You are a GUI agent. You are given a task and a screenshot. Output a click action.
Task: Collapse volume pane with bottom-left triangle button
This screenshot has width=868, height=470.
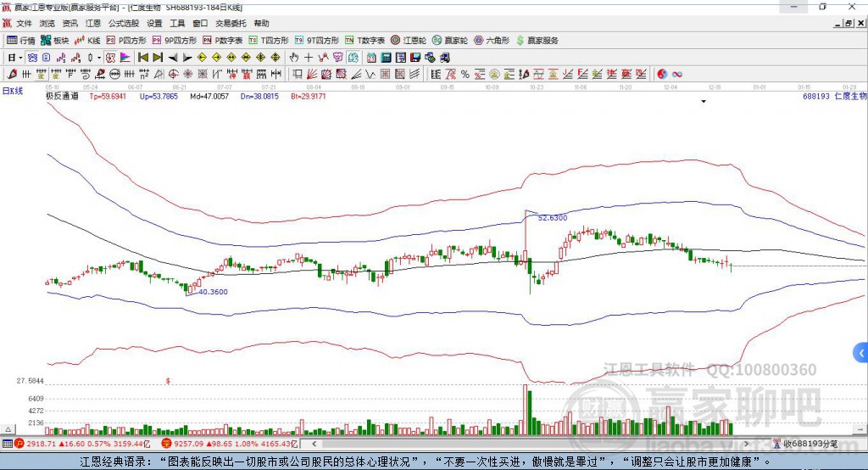click(8, 429)
